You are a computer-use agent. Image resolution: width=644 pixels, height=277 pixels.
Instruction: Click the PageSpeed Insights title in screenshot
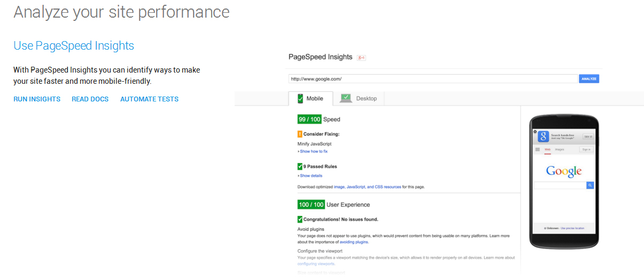click(x=321, y=57)
